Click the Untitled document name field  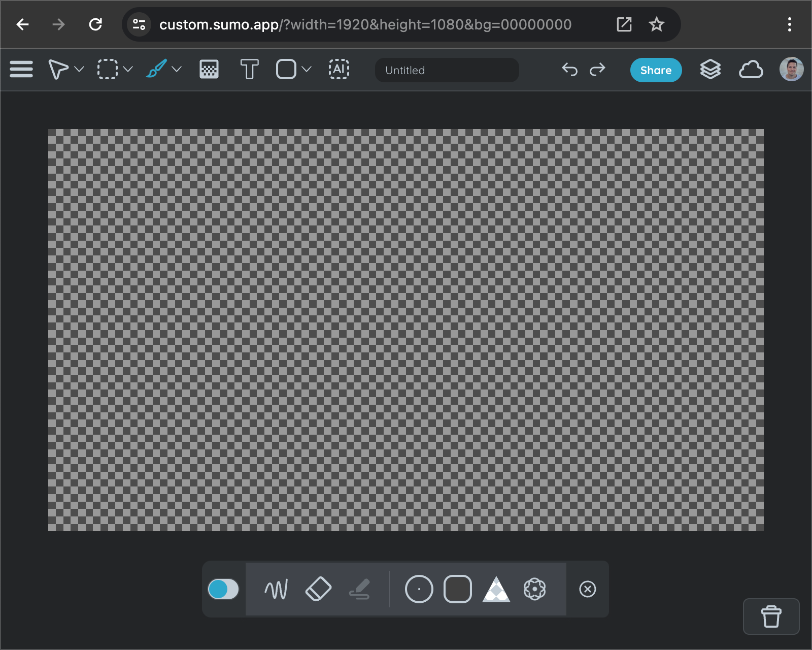click(447, 70)
